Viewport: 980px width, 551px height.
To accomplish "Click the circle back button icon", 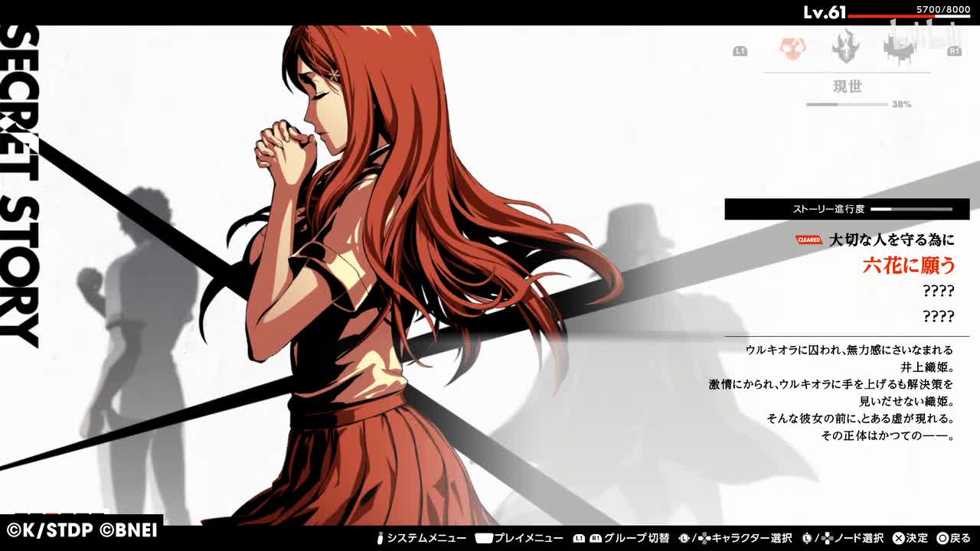I will tap(942, 539).
